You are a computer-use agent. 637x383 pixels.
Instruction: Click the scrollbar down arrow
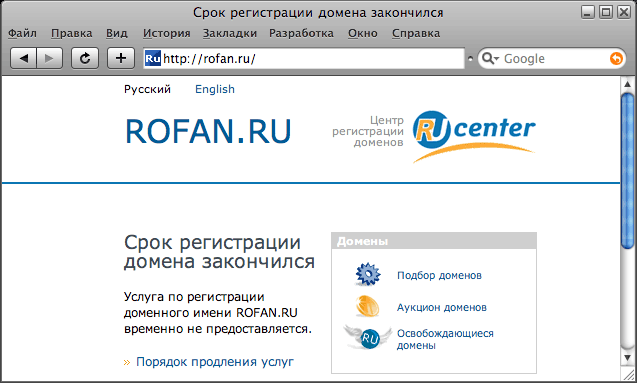tap(628, 357)
